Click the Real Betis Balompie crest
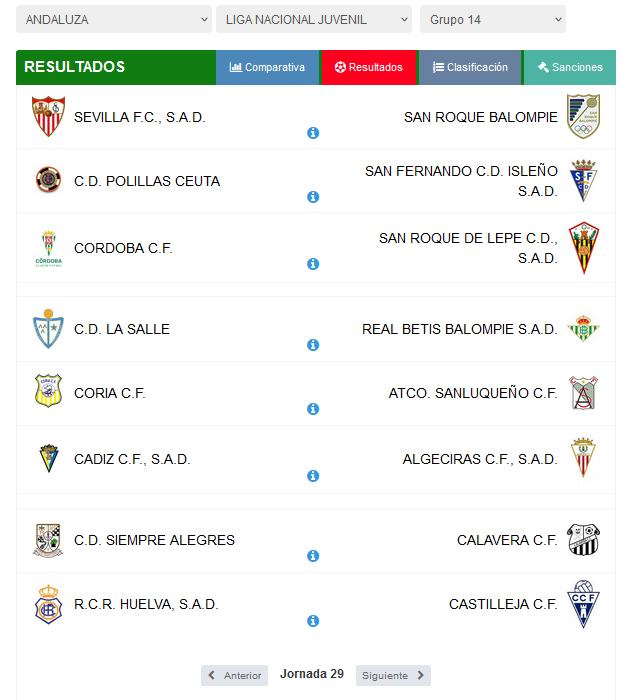 pyautogui.click(x=583, y=329)
